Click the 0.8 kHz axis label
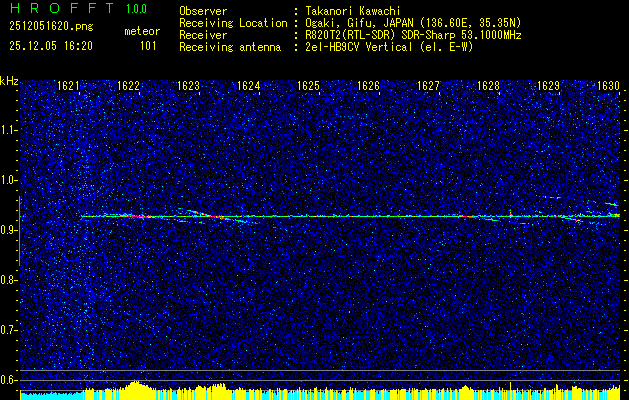Image resolution: width=629 pixels, height=400 pixels. pos(8,280)
